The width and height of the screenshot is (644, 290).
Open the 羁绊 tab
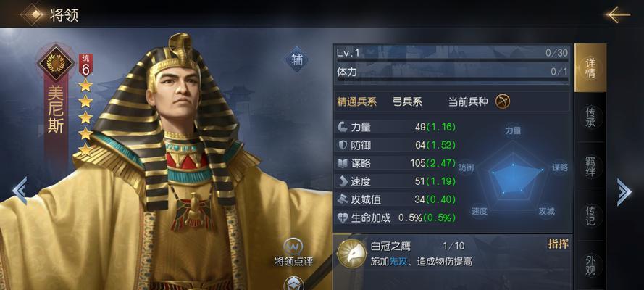click(x=590, y=166)
